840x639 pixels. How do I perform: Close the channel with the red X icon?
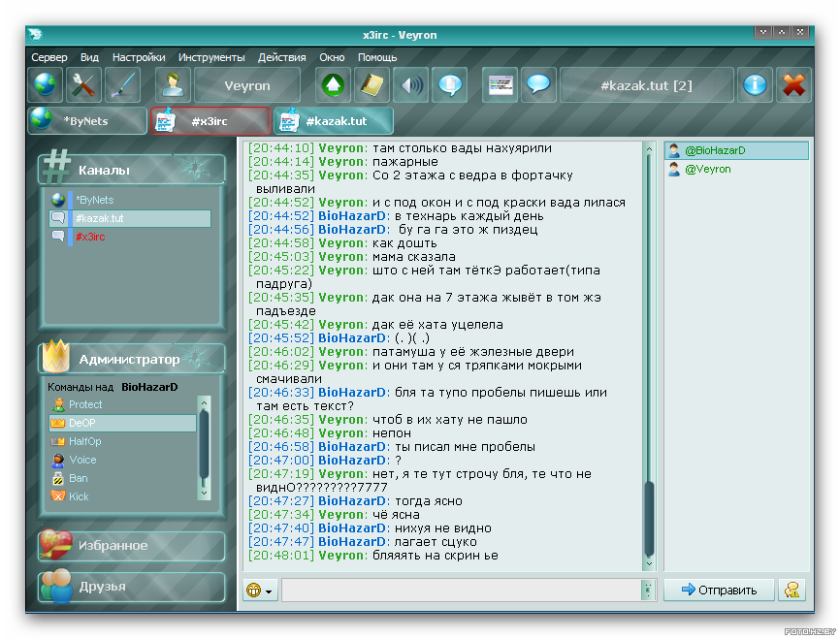(794, 84)
